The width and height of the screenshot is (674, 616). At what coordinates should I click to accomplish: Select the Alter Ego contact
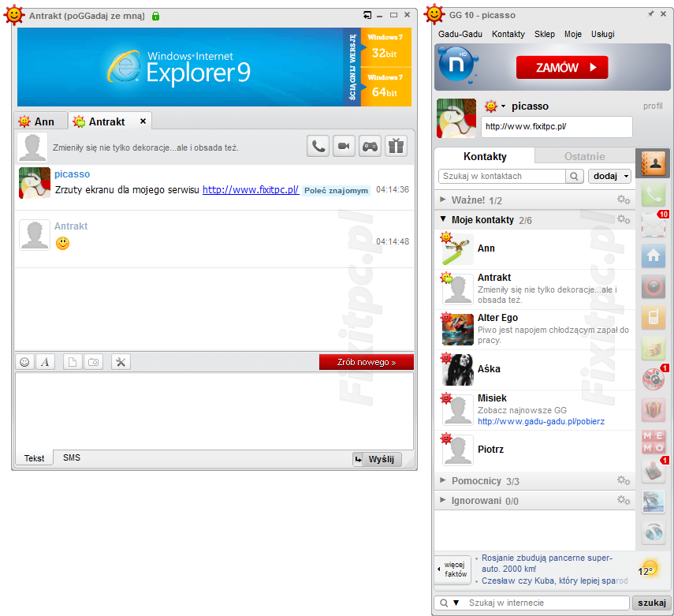point(534,330)
